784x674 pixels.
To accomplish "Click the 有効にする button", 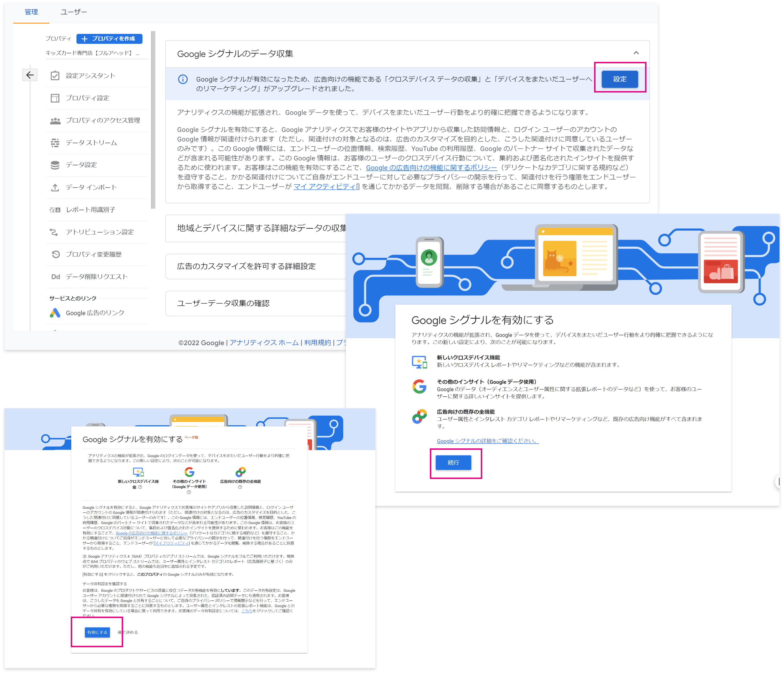I will 97,632.
